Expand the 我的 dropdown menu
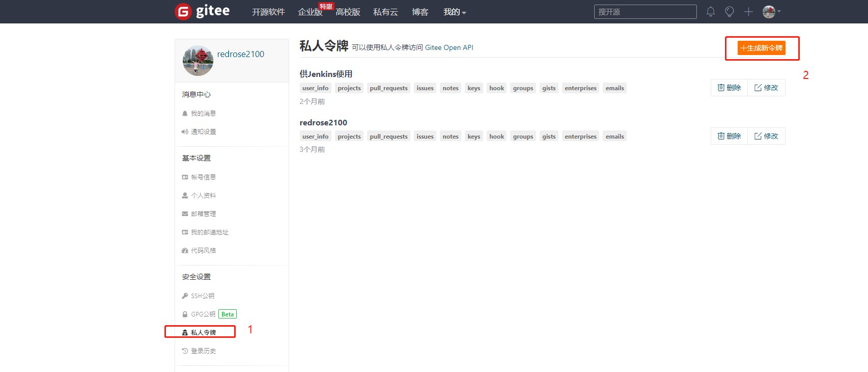The height and width of the screenshot is (372, 868). click(455, 12)
